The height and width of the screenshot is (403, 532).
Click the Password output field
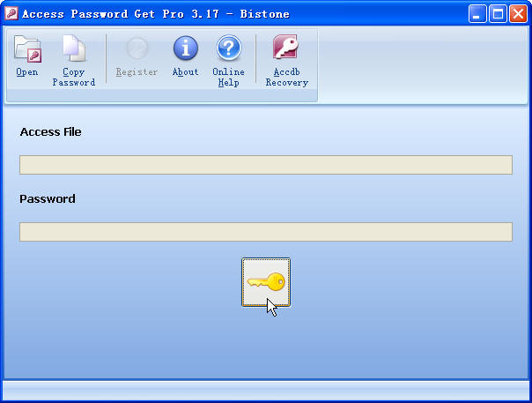tap(265, 232)
